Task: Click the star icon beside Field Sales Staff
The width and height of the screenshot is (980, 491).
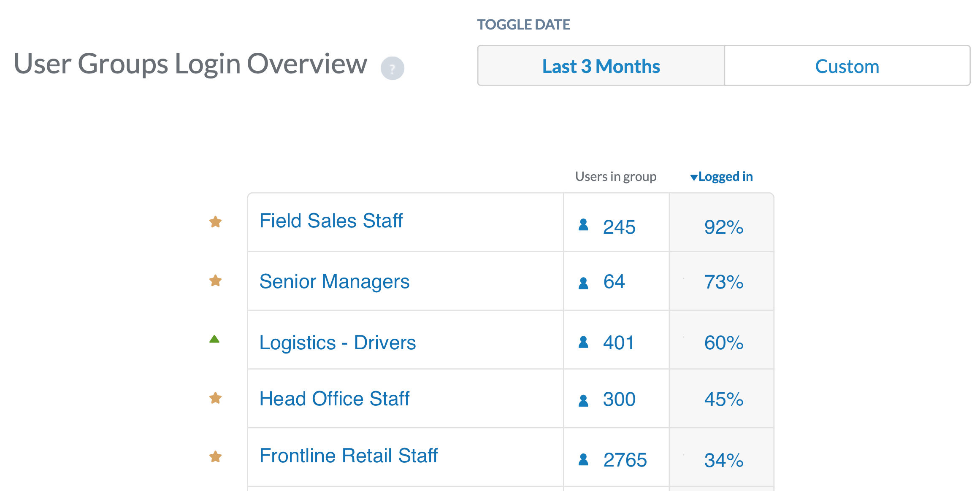Action: click(216, 222)
